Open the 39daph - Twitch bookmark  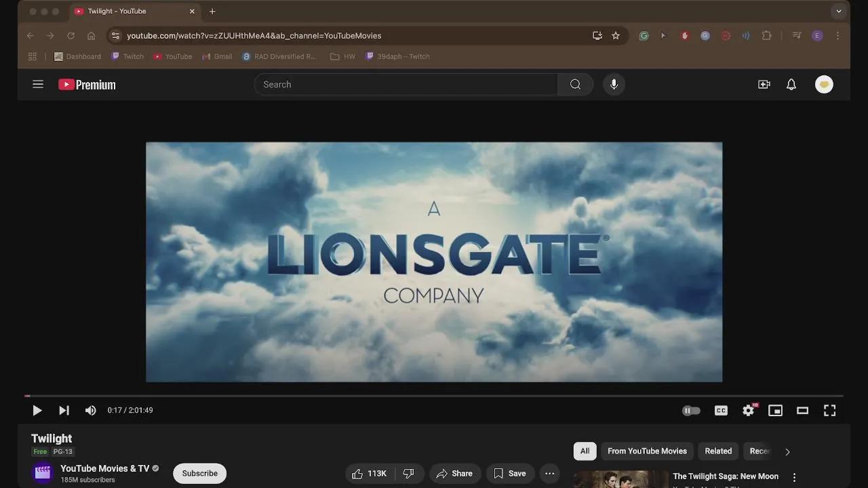pos(397,56)
